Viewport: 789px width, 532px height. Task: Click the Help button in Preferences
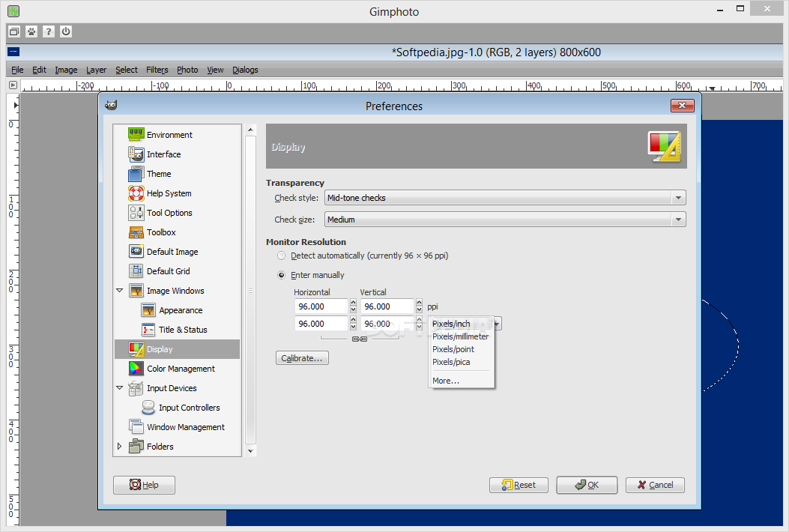(144, 485)
